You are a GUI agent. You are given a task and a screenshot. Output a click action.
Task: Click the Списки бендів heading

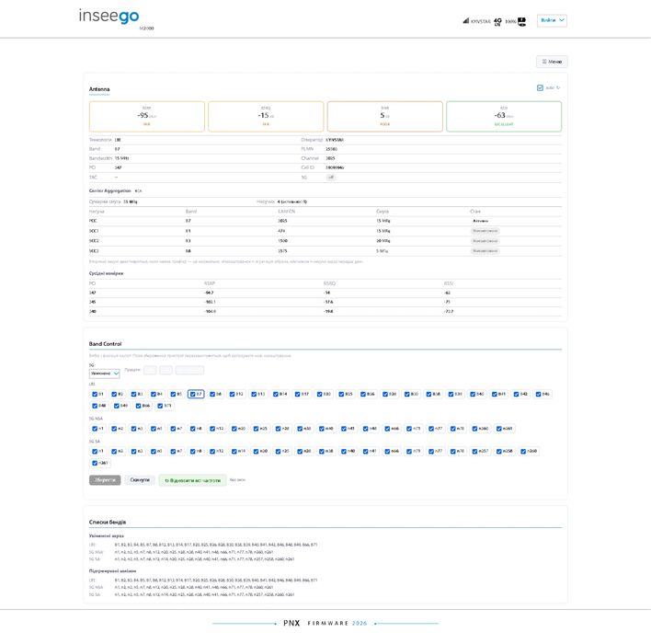click(x=108, y=523)
